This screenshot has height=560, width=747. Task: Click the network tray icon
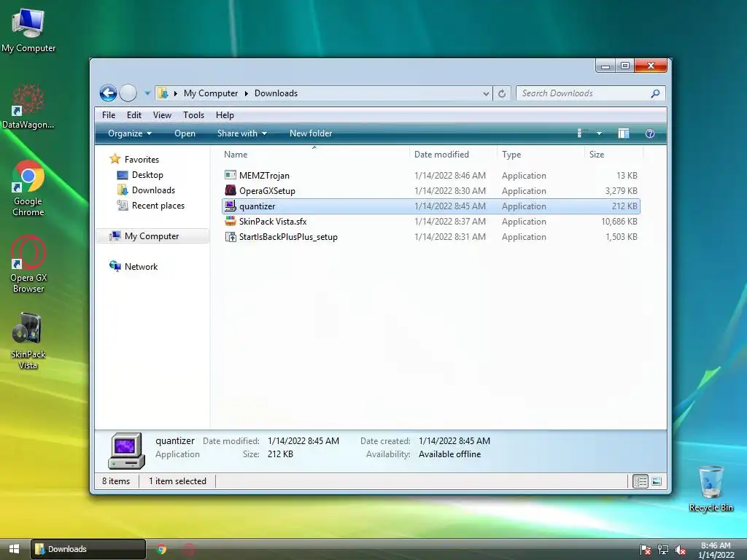tap(662, 550)
